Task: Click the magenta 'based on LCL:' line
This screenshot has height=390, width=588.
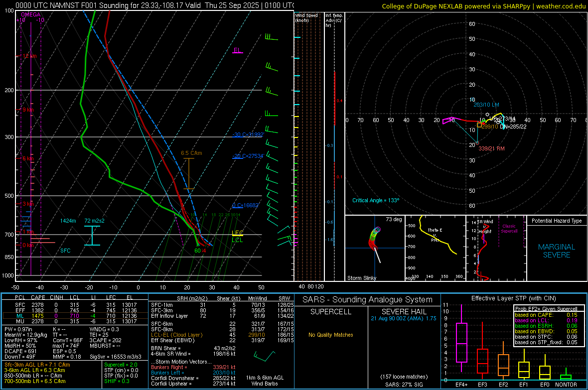Action: tap(546, 321)
